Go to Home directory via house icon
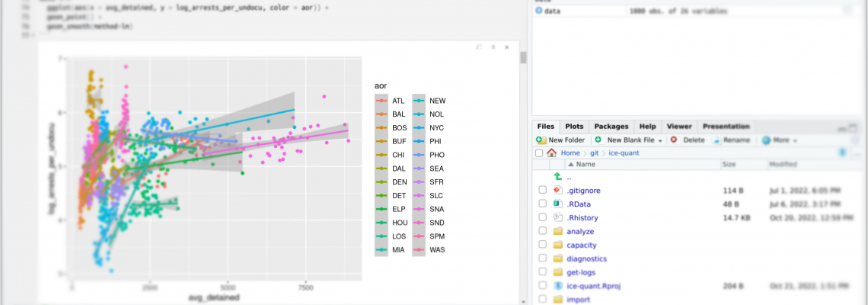The image size is (868, 305). click(551, 153)
